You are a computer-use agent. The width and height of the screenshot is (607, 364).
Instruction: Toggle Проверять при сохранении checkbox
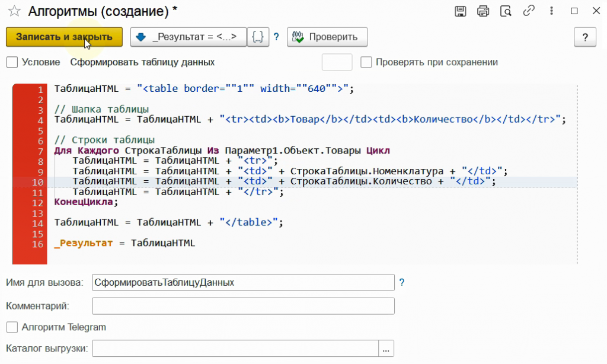[366, 62]
